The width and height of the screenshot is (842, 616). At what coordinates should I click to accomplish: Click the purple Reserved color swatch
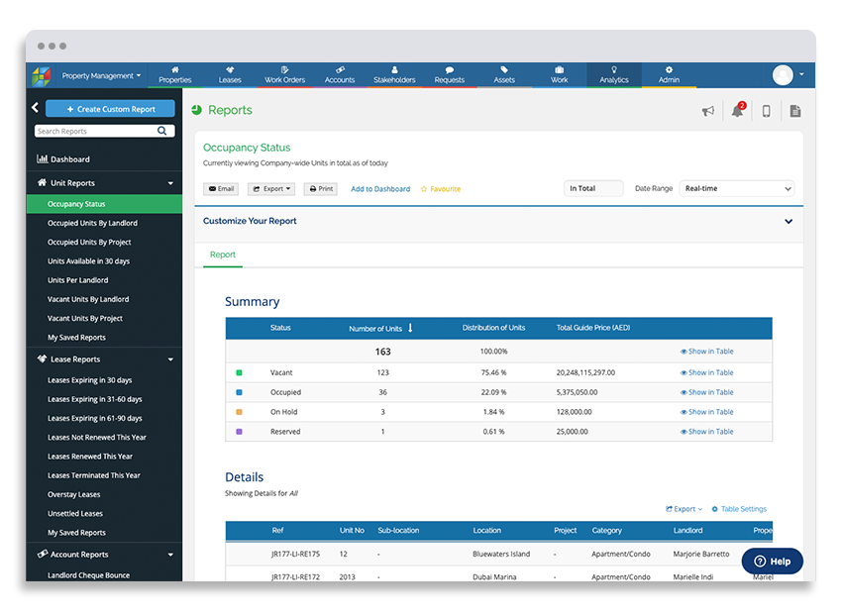tap(240, 431)
